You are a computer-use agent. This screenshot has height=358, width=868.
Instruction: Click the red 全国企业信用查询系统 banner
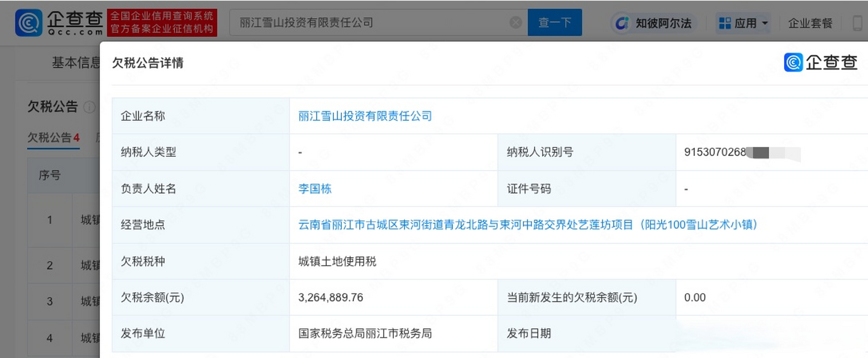[x=162, y=23]
